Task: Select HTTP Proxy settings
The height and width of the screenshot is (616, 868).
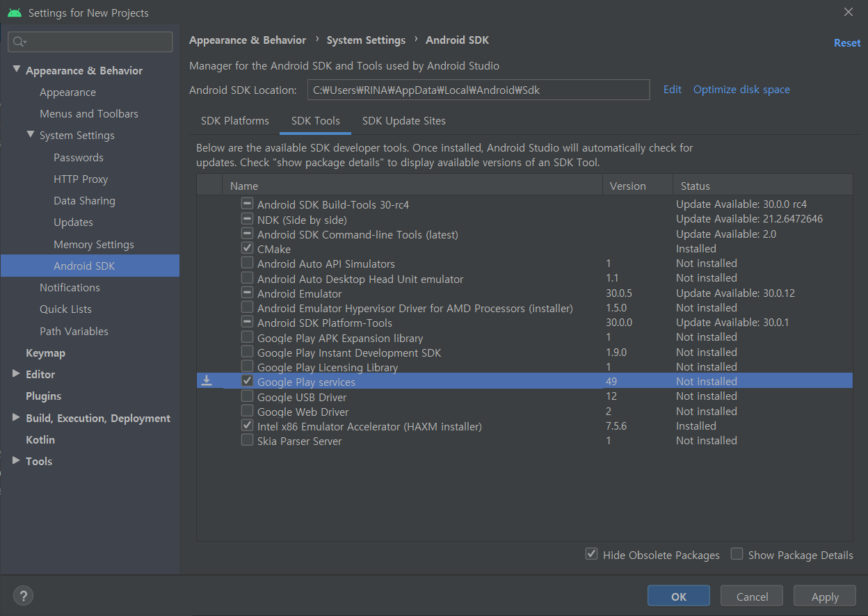Action: pos(81,179)
